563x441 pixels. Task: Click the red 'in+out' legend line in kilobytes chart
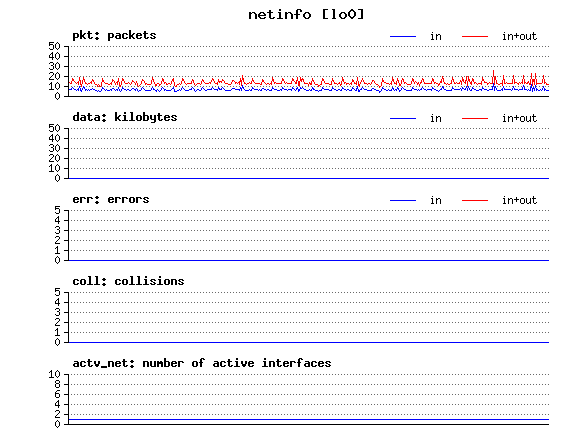475,118
